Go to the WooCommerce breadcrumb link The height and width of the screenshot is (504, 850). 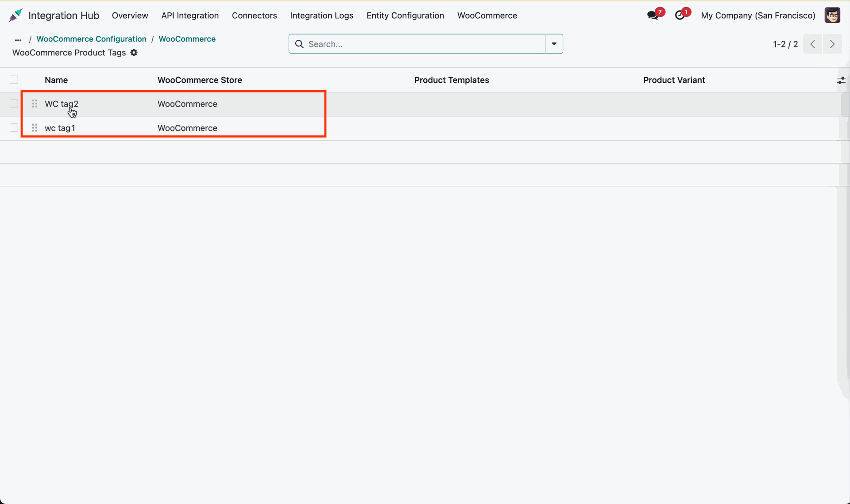pyautogui.click(x=187, y=39)
